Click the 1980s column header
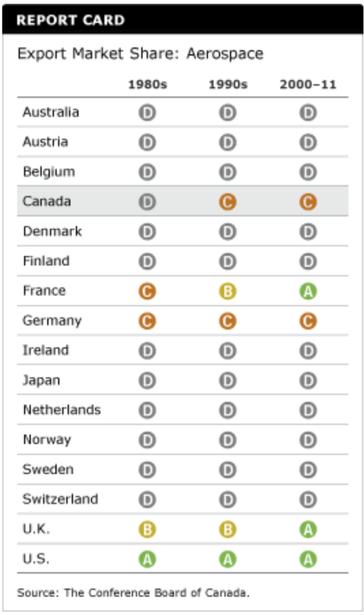Screen dimensions: 364x615 [x=147, y=85]
